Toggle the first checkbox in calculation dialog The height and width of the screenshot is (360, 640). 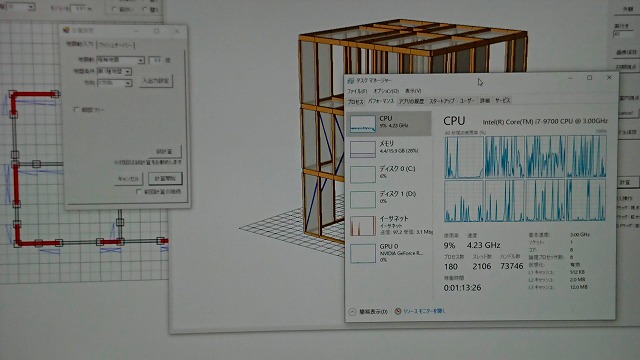tap(76, 109)
